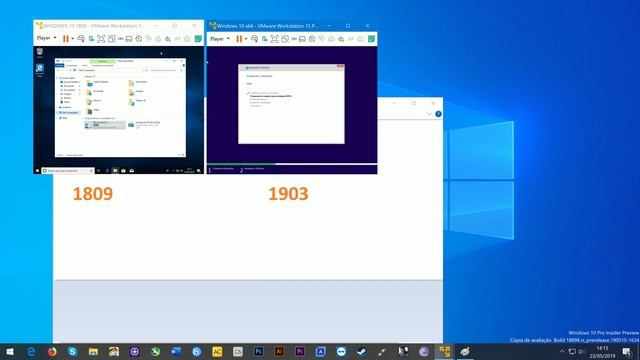Click File Explorer icon on the 1809 guest taskbar
Screen dimensions: 640x360
115,171
